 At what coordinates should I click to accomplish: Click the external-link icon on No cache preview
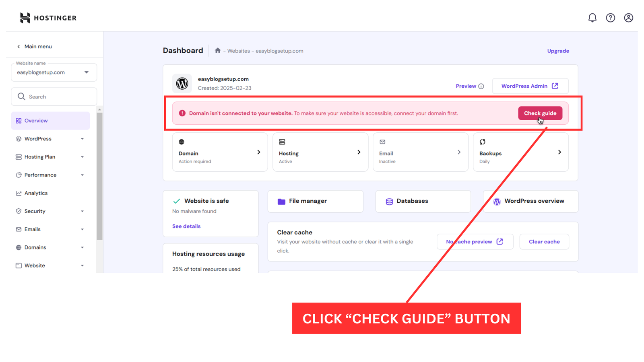click(500, 241)
